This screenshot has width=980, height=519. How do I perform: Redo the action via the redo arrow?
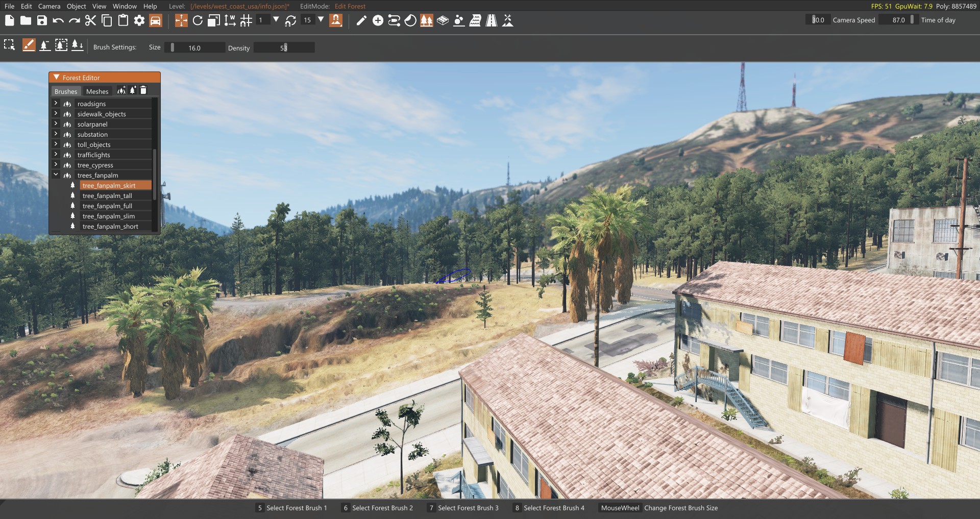click(x=75, y=20)
